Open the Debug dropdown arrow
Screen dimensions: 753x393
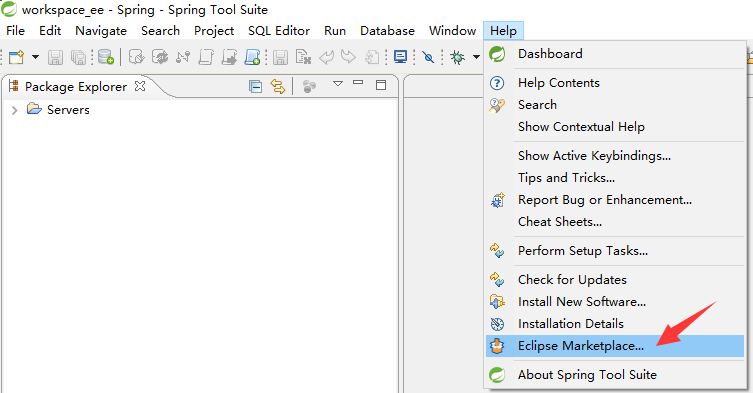[476, 57]
